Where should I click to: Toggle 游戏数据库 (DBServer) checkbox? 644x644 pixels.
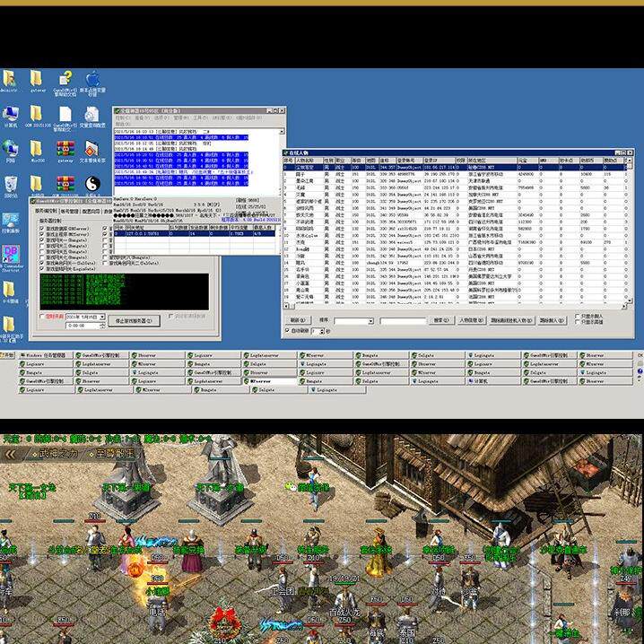42,228
